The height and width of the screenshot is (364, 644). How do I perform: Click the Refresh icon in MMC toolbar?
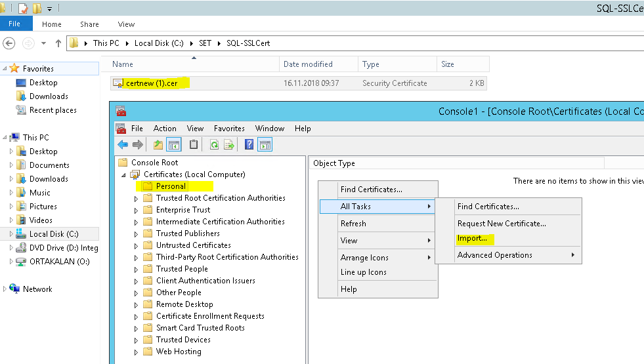pos(214,145)
